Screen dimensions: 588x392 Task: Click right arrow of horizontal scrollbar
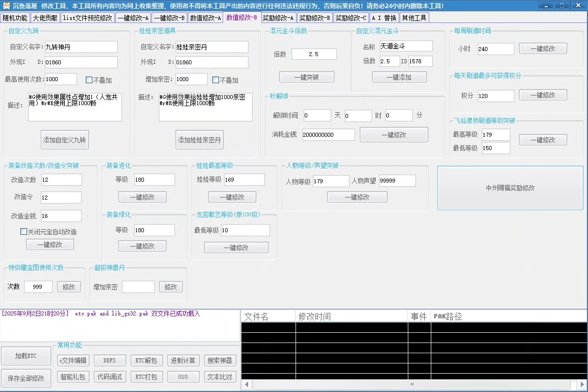582,384
